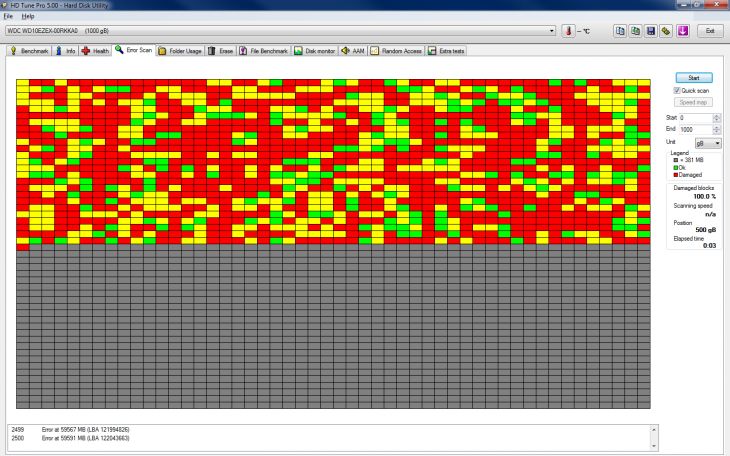Copy results text to clipboard icon
Screen dimensions: 730x456
[x=620, y=31]
